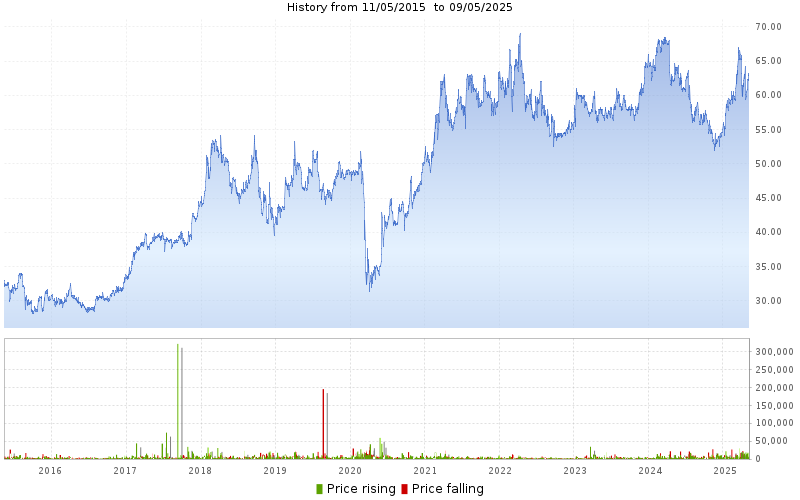
Task: Click the 2016 label on the time axis
Action: (50, 470)
